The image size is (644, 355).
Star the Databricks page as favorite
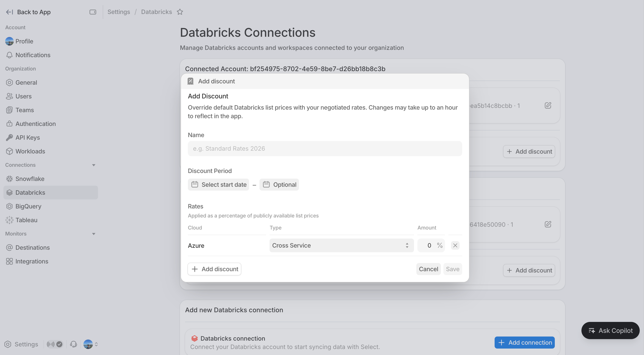coord(180,12)
